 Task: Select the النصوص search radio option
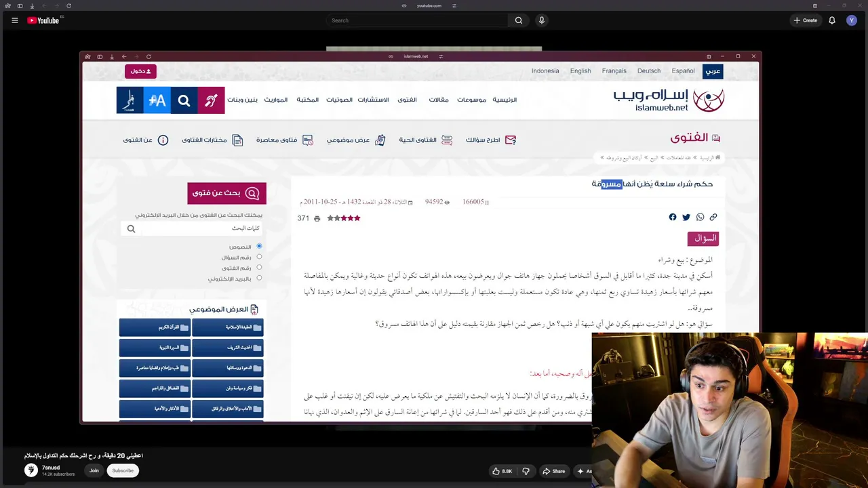(259, 247)
